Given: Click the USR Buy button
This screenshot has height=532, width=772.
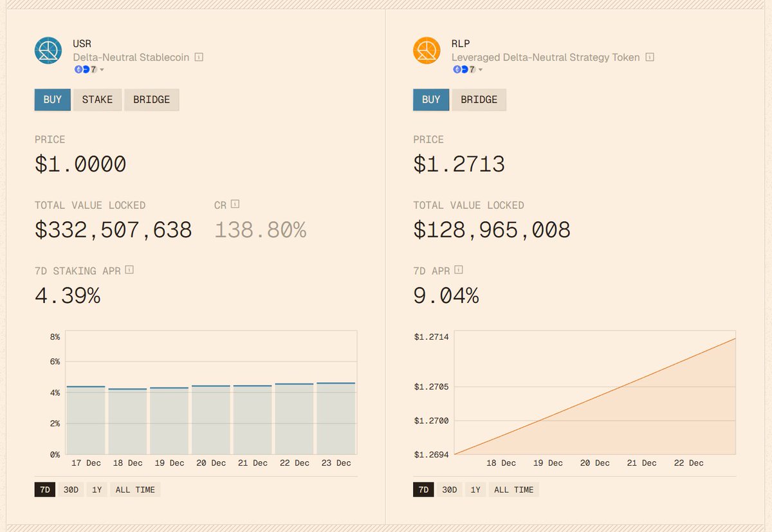Looking at the screenshot, I should pyautogui.click(x=53, y=100).
